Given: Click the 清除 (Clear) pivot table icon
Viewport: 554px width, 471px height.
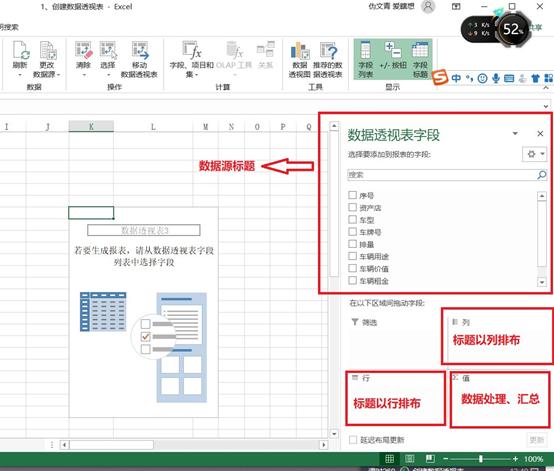Looking at the screenshot, I should 84,50.
